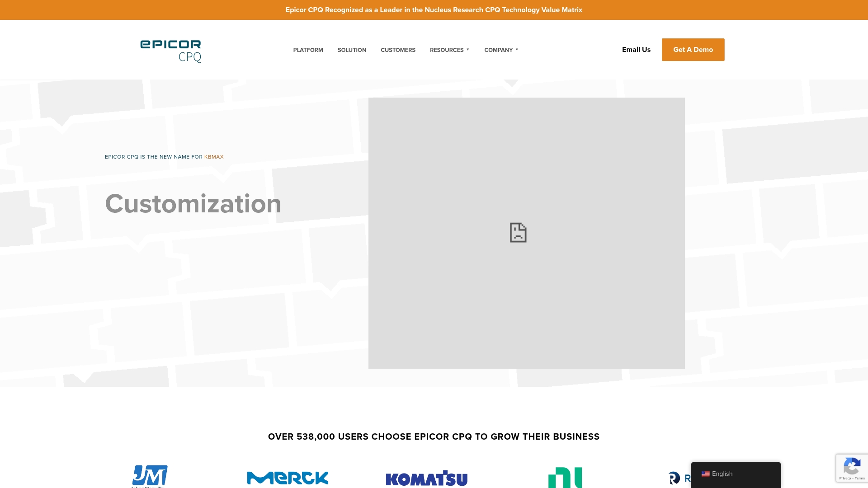Open the Solution menu item
868x488 pixels.
pyautogui.click(x=352, y=50)
